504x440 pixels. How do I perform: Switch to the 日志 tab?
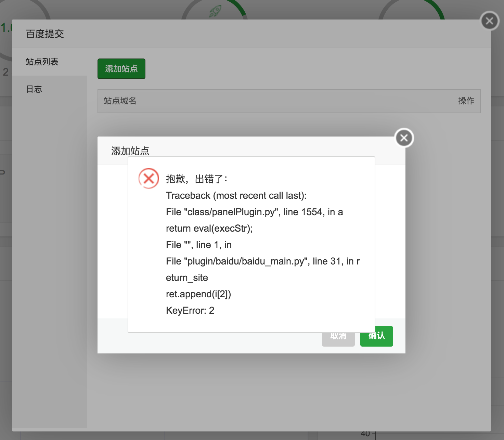tap(50, 89)
